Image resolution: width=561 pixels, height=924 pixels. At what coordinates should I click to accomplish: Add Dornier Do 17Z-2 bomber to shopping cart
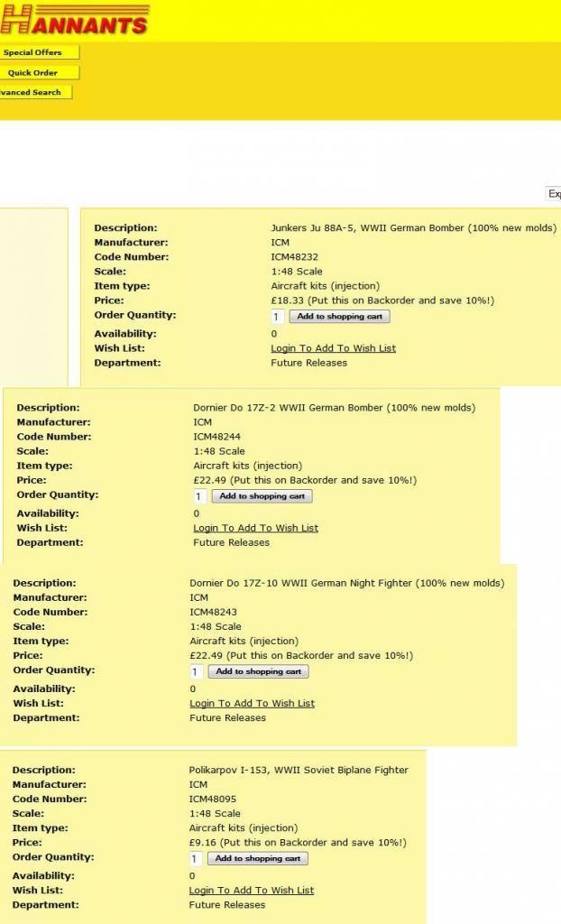(x=262, y=496)
